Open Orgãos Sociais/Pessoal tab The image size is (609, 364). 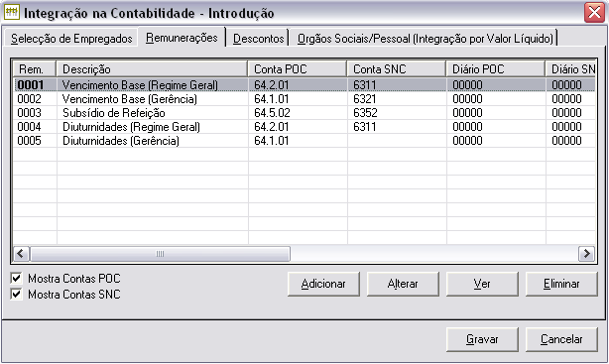pos(425,39)
